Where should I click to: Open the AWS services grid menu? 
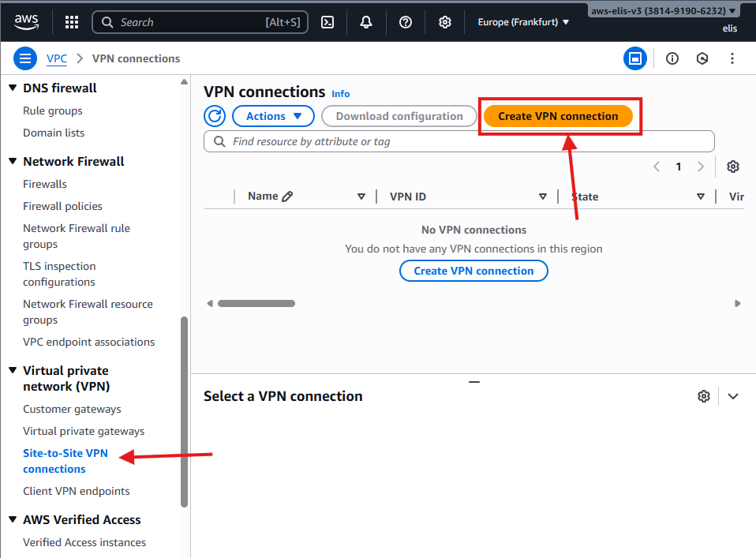coord(71,22)
